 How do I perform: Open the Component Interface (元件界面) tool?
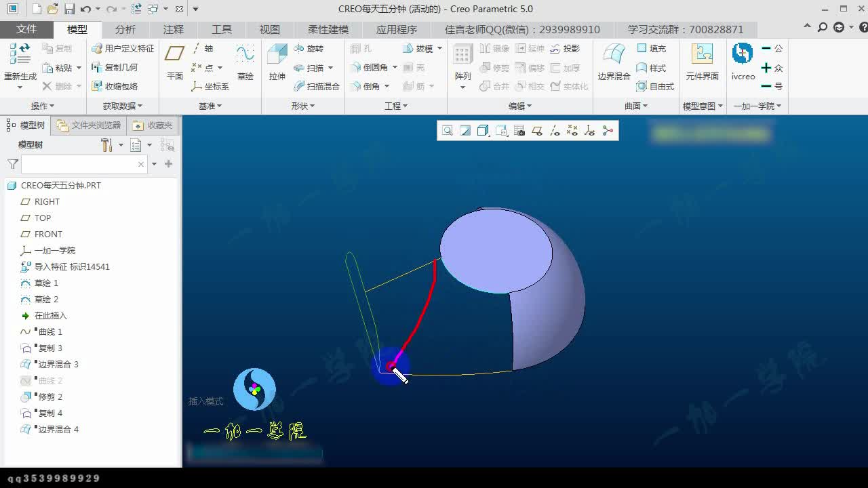pyautogui.click(x=702, y=62)
